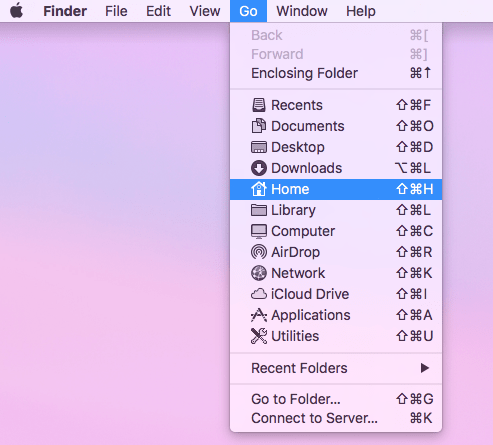
Task: Click the Downloads arrow icon
Action: [x=259, y=168]
